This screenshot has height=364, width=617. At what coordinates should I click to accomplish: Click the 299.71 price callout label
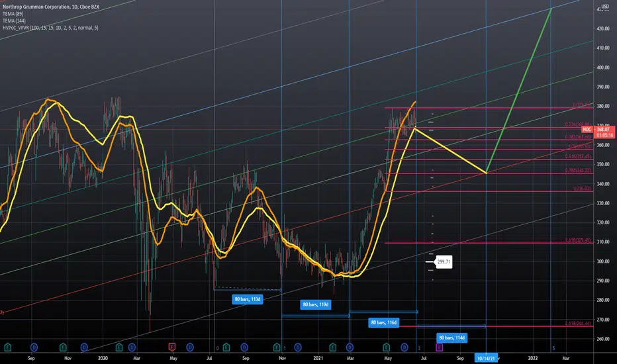(444, 261)
